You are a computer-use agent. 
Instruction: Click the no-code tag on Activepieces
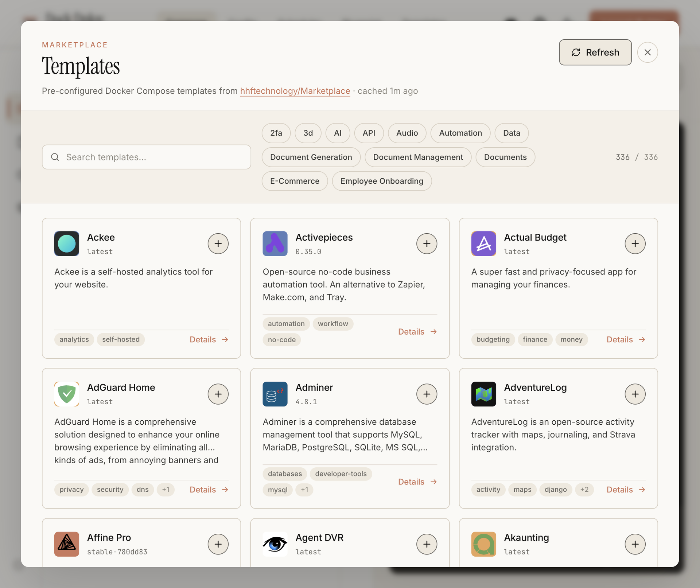(282, 340)
